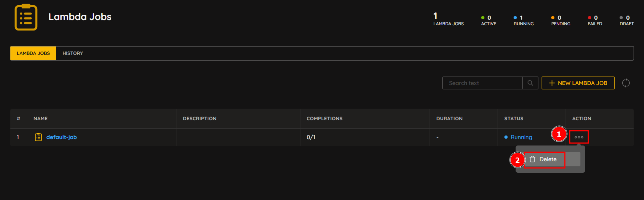Screen dimensions: 644x200
Task: Focus the Search text input field
Action: click(482, 83)
